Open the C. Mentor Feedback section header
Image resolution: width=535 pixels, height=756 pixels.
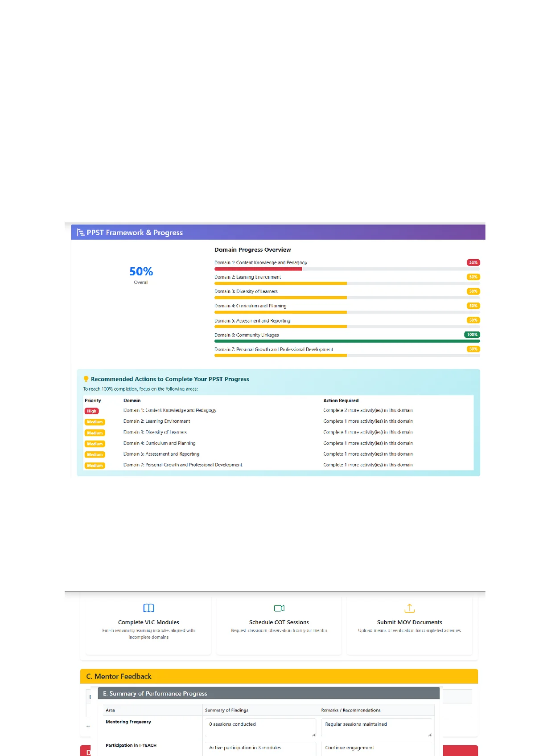279,676
